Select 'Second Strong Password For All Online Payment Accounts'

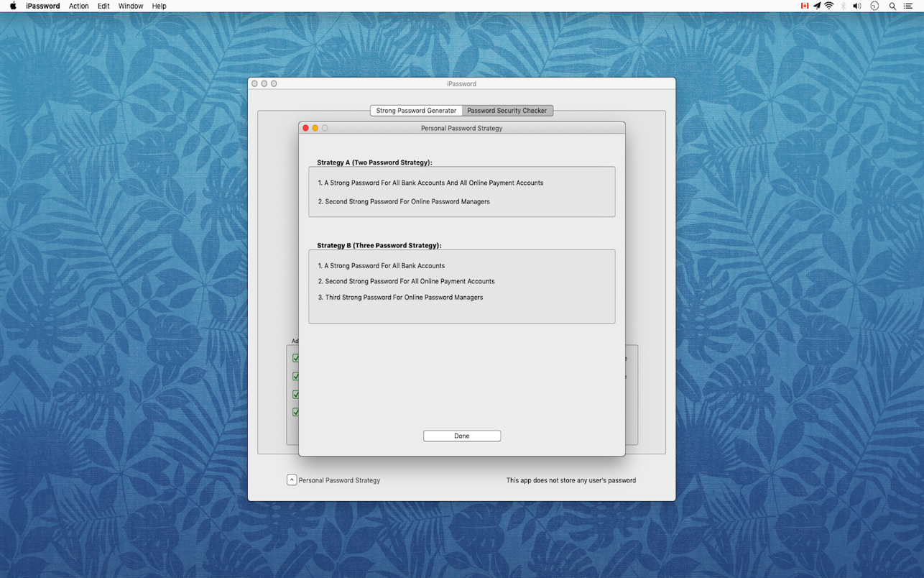click(x=410, y=281)
